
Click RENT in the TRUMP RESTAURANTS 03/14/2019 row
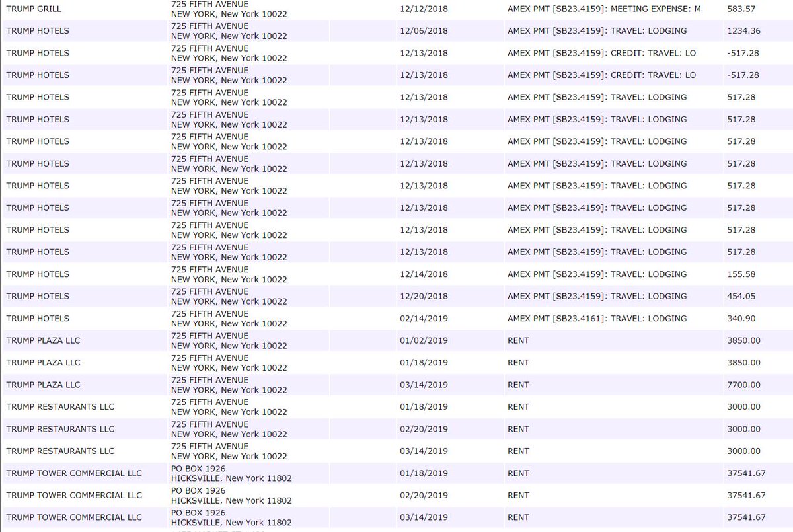pyautogui.click(x=518, y=451)
